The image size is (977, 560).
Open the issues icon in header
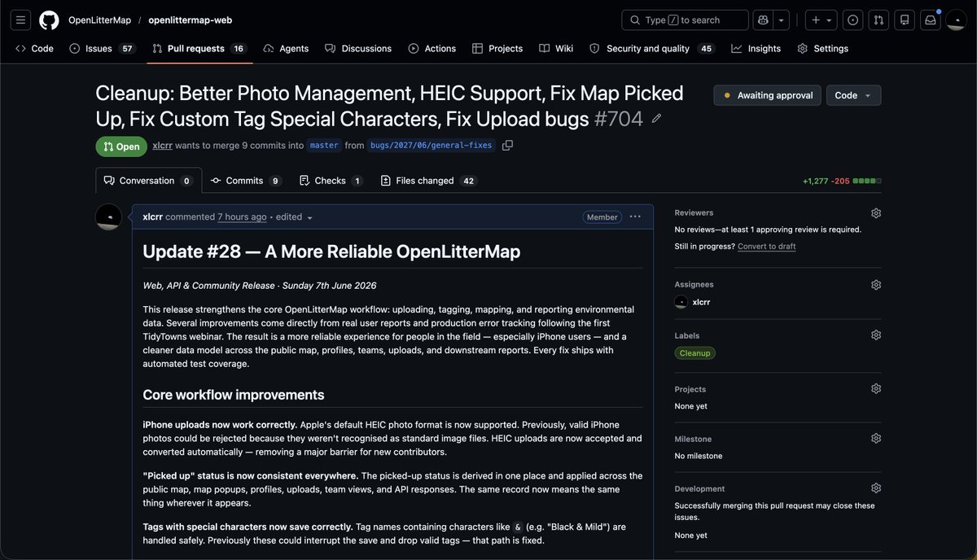pos(852,20)
